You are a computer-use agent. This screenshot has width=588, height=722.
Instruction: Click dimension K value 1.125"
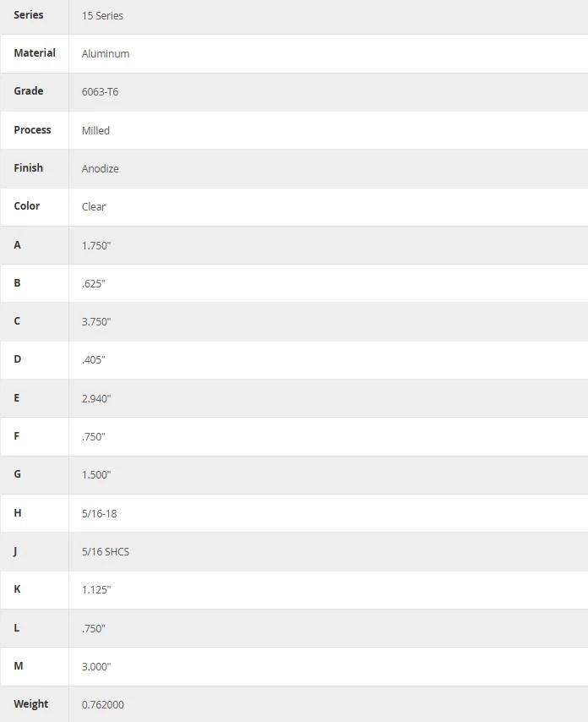(x=96, y=590)
